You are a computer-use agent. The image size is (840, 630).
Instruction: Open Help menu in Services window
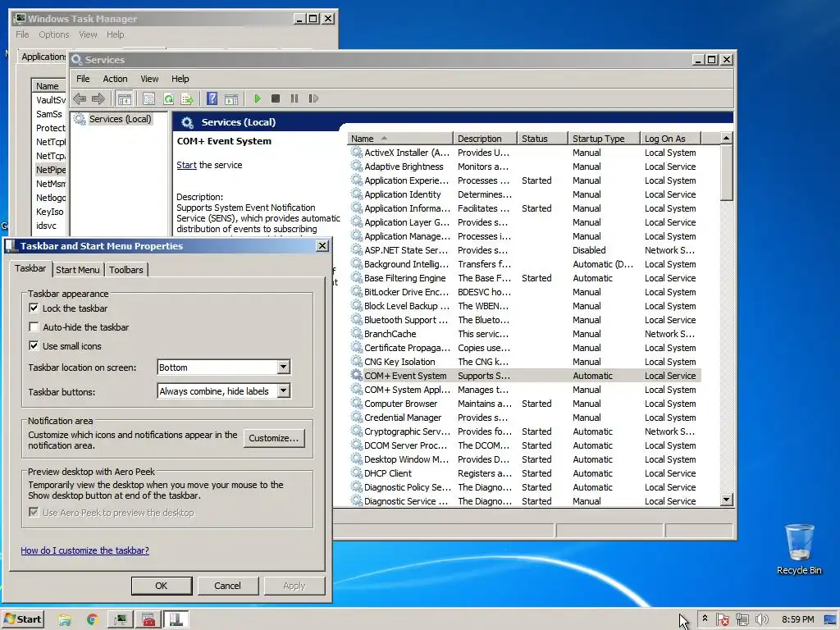click(180, 79)
